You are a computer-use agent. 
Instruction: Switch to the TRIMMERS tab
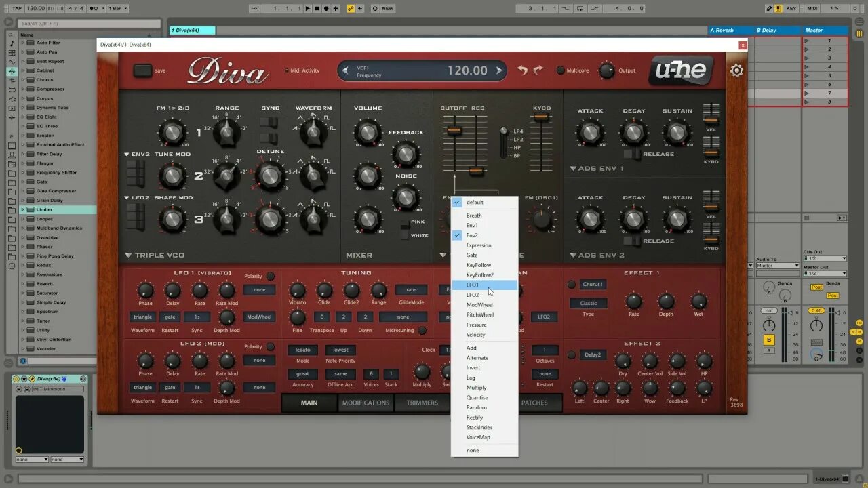tap(422, 403)
